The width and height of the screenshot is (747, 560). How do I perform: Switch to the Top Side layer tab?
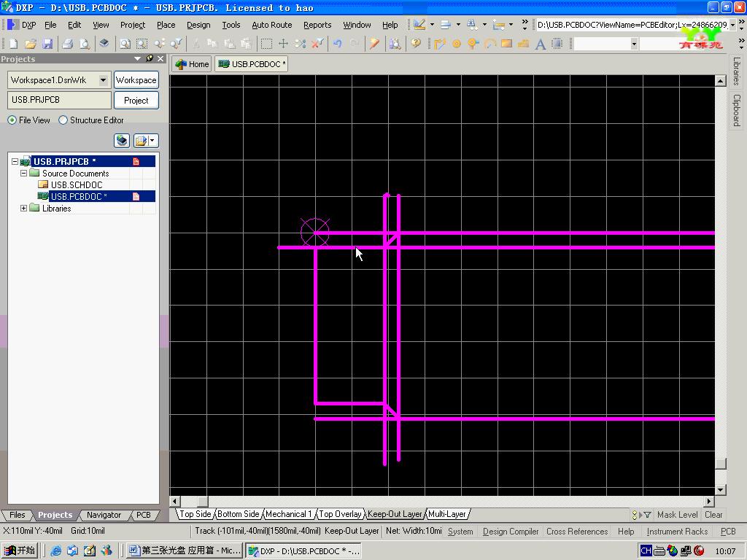click(x=195, y=514)
